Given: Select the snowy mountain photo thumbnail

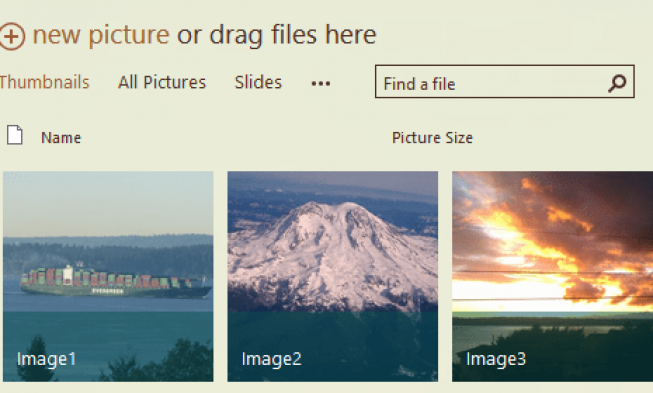Looking at the screenshot, I should click(x=333, y=276).
